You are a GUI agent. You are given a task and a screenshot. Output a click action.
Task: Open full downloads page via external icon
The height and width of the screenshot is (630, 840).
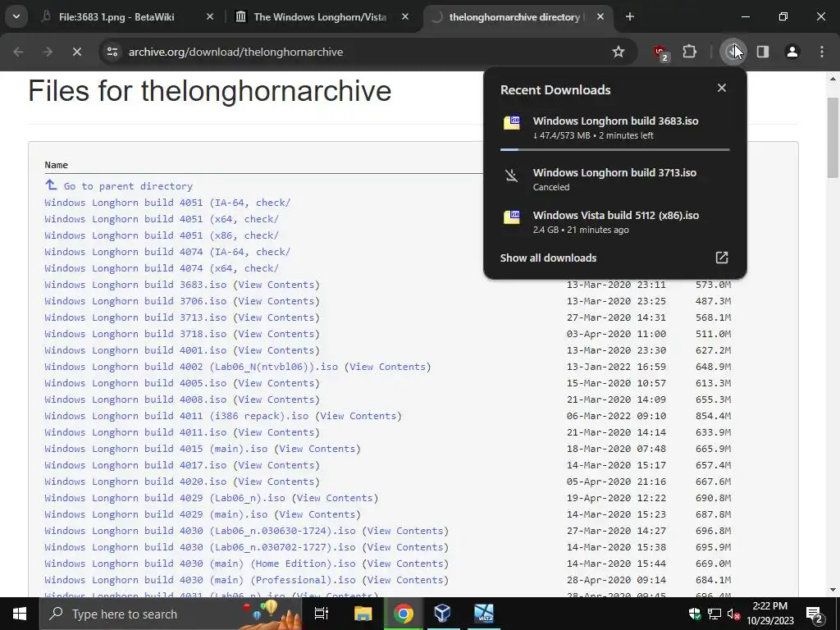722,258
